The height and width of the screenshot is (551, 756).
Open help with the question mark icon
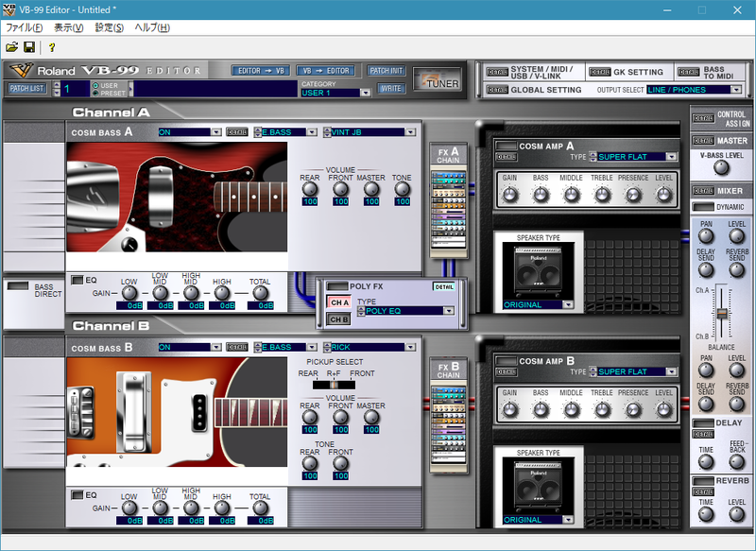(x=52, y=47)
